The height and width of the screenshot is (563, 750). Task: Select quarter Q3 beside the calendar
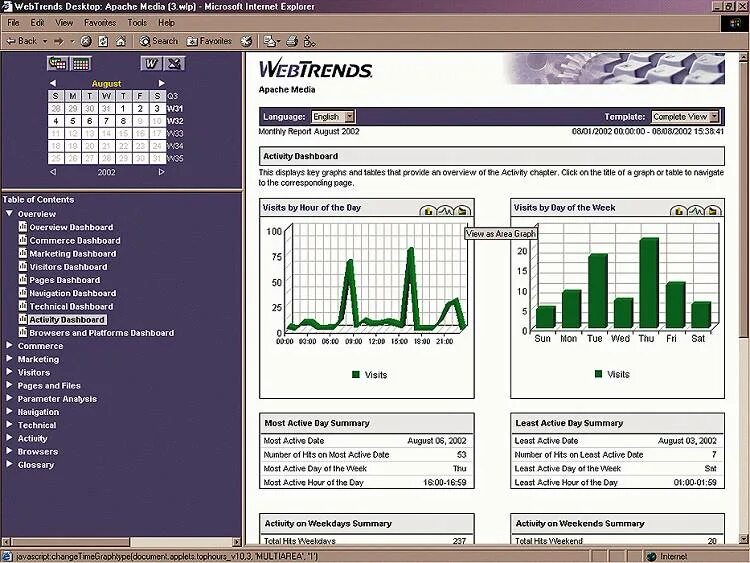click(172, 96)
